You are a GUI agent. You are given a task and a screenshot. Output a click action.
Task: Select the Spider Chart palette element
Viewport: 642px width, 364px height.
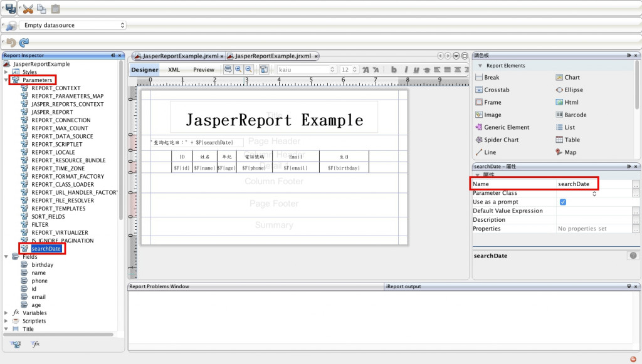[497, 140]
